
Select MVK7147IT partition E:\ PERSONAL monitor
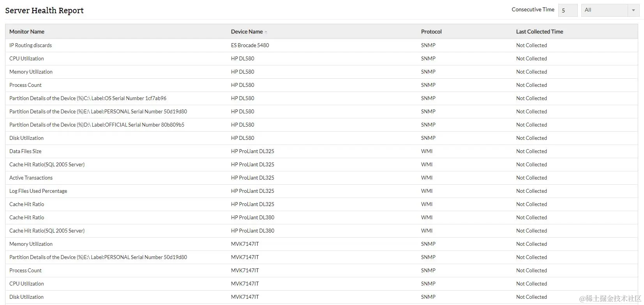click(x=98, y=257)
